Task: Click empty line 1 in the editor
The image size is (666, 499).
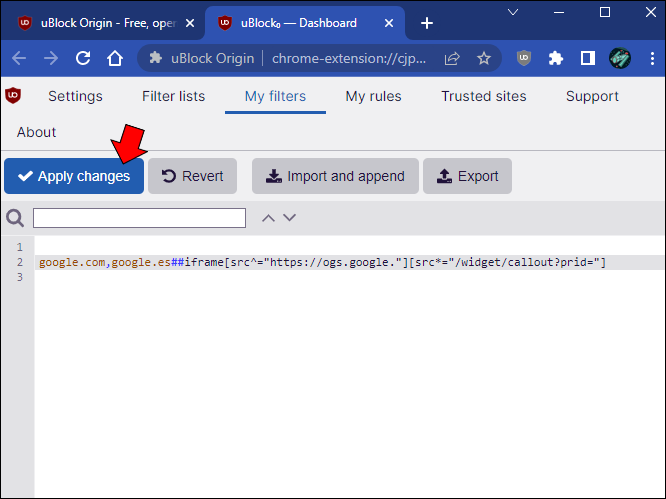Action: click(x=349, y=247)
